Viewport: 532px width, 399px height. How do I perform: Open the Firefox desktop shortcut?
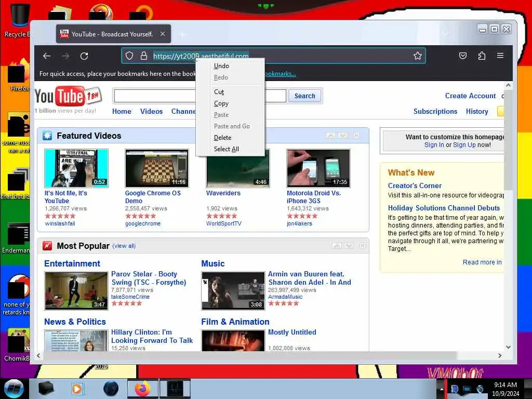(x=19, y=75)
